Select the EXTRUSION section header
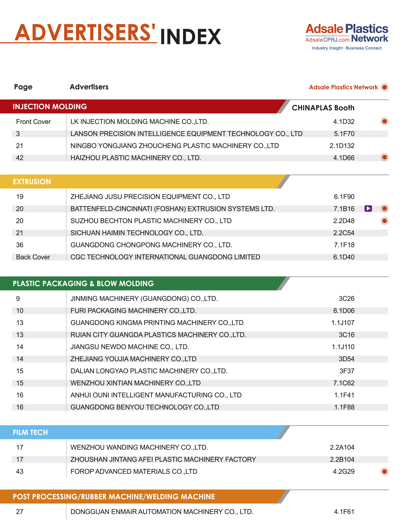408x532 pixels. (x=32, y=182)
